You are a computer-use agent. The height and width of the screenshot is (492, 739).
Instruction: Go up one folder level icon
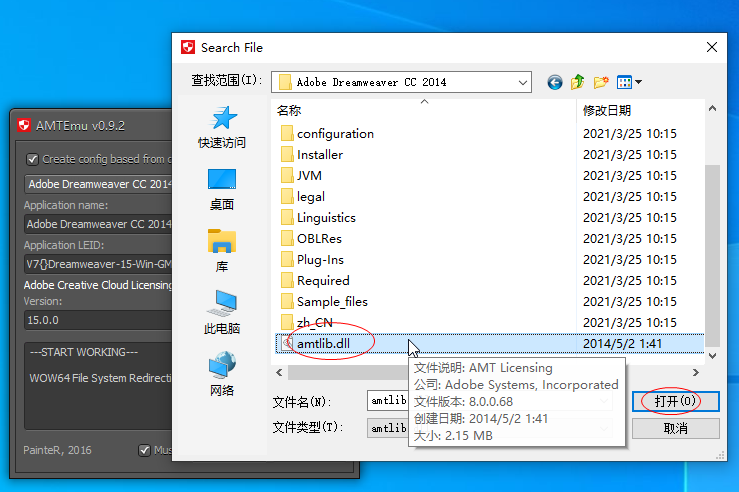[x=577, y=82]
